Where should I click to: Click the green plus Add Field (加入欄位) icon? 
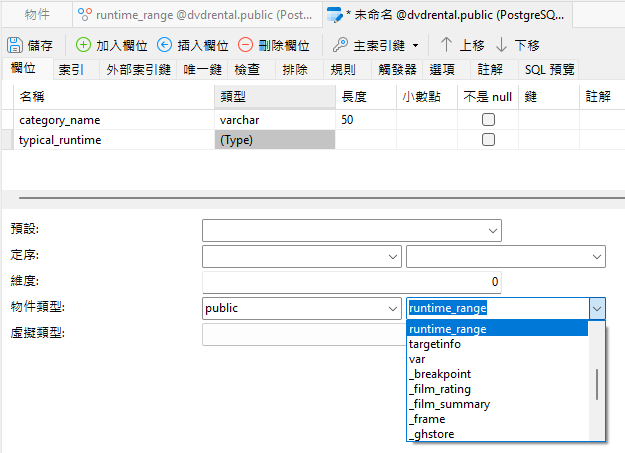click(x=83, y=45)
